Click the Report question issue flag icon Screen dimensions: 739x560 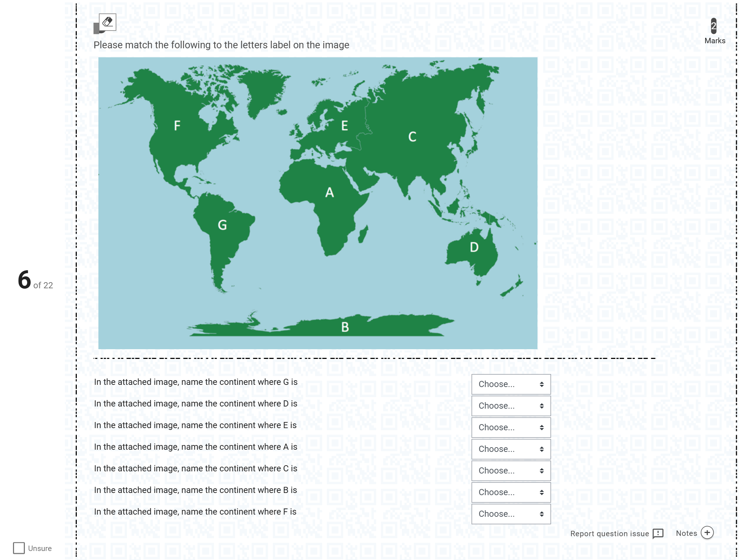pos(658,533)
